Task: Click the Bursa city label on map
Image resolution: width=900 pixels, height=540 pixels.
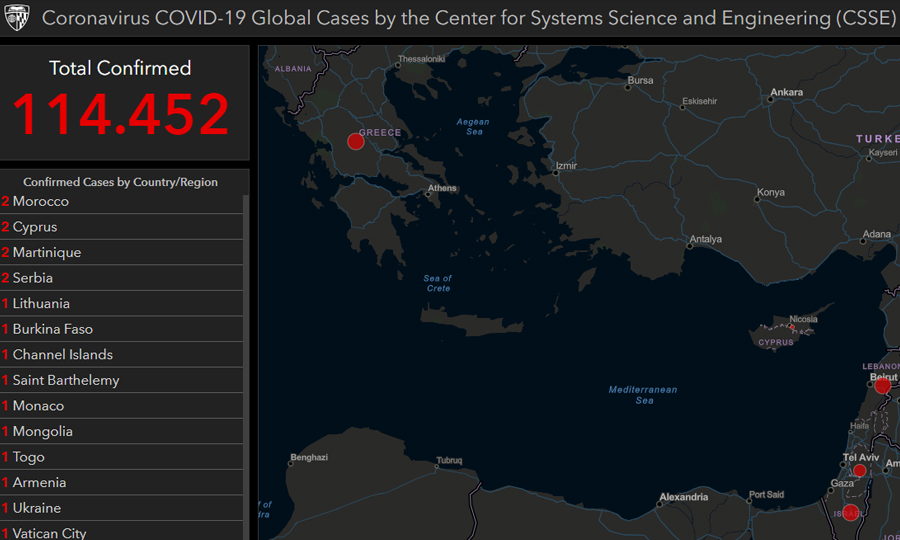Action: (x=640, y=80)
